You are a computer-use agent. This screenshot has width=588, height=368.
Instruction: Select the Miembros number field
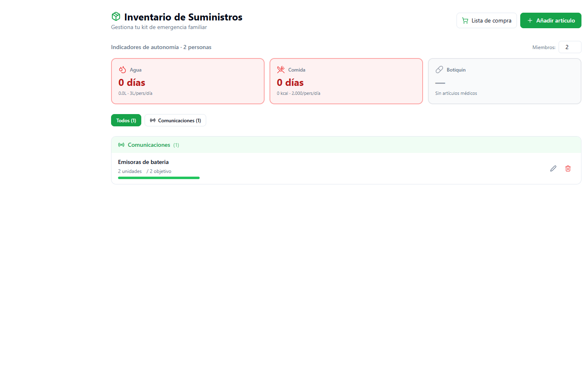pos(570,47)
